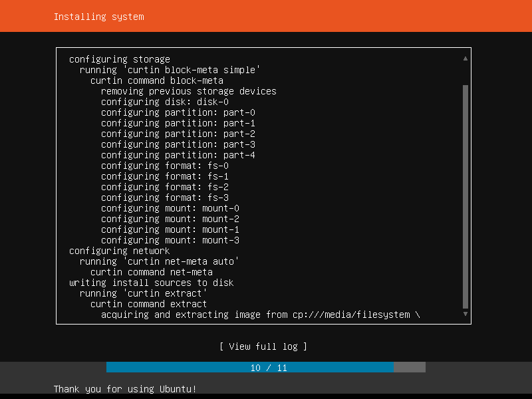Click the "configuring disk: disk-0" line

tap(165, 102)
